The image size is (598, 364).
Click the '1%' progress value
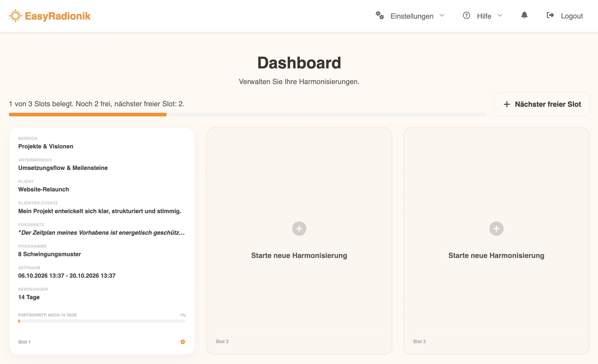[183, 315]
